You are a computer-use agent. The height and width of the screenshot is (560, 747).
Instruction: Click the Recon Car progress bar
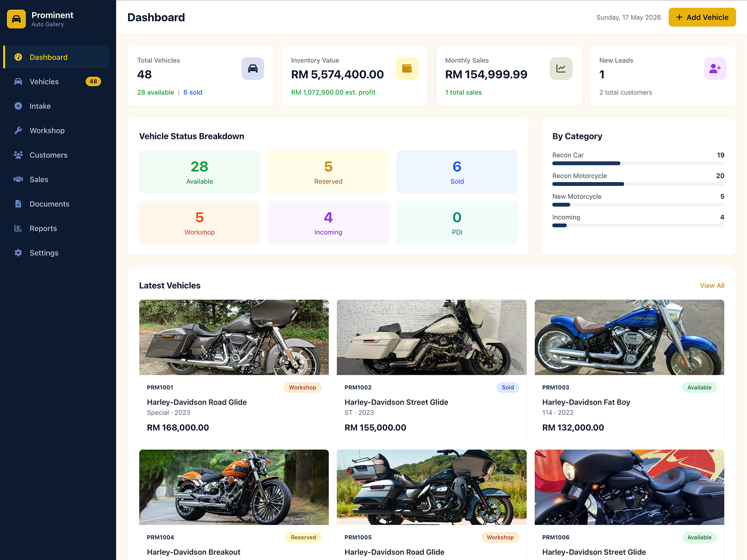point(638,163)
